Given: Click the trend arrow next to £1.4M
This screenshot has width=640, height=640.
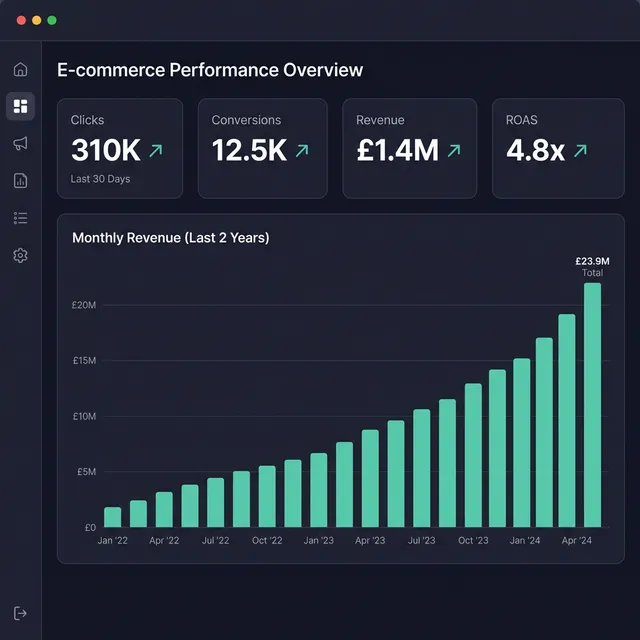Looking at the screenshot, I should [454, 151].
